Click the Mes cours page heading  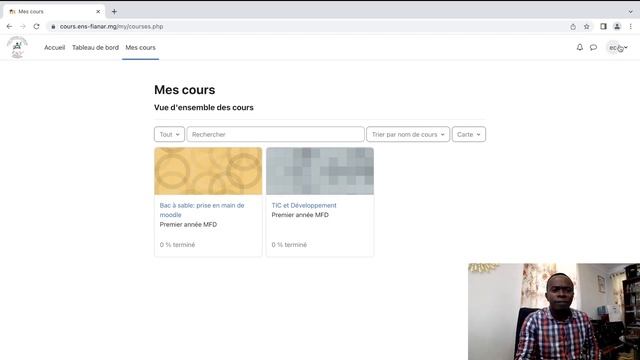point(184,90)
